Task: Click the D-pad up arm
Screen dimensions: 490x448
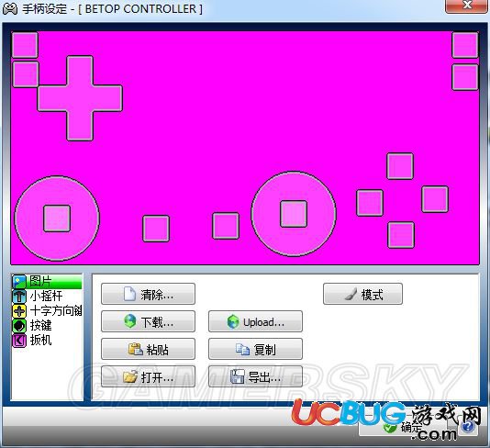Action: pyautogui.click(x=80, y=71)
